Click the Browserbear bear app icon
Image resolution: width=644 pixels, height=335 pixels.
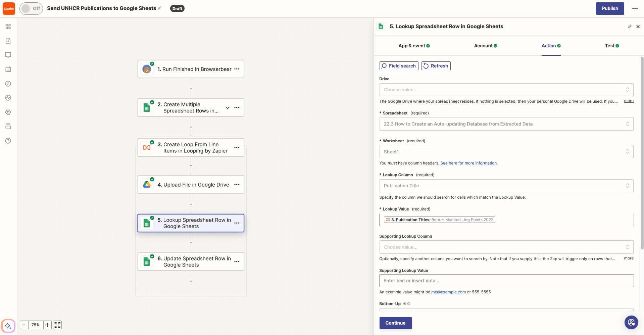click(x=147, y=69)
